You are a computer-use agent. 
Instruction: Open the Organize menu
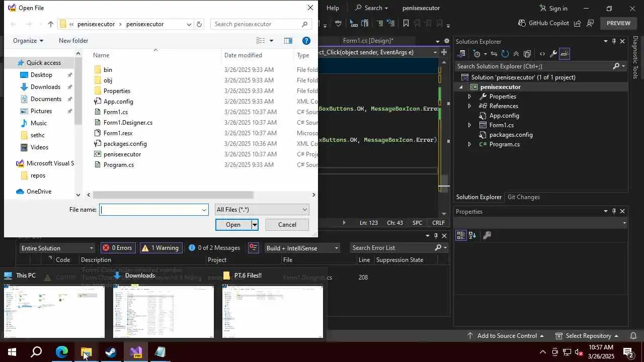click(x=28, y=41)
